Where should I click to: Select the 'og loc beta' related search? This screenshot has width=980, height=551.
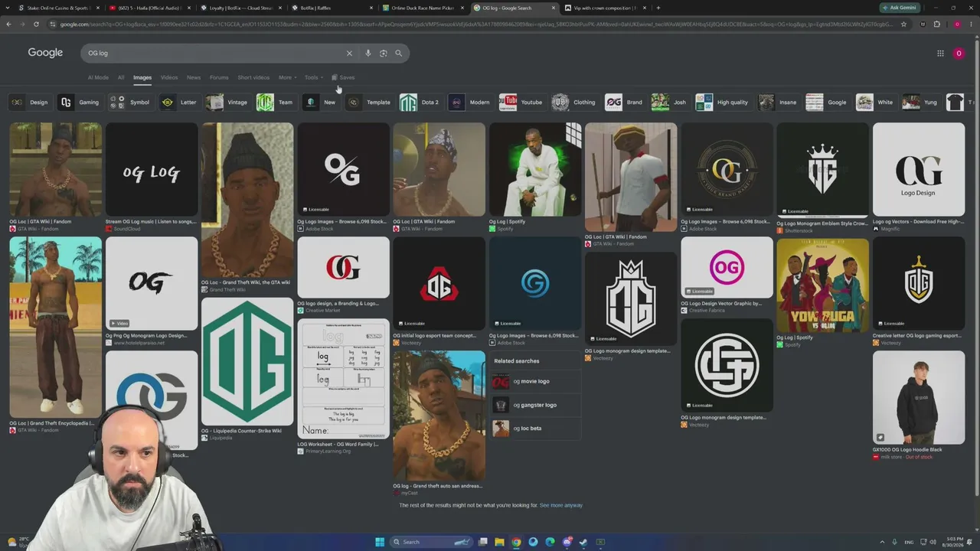pos(535,429)
